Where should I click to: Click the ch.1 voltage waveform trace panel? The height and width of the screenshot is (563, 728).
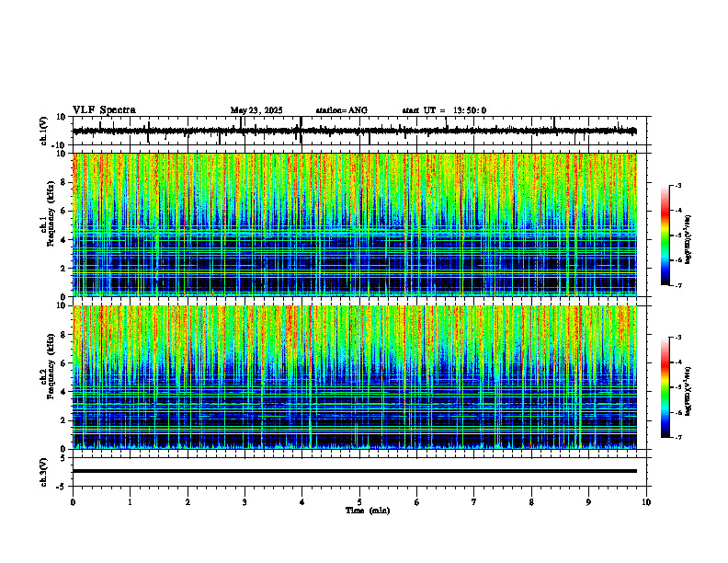coord(361,131)
